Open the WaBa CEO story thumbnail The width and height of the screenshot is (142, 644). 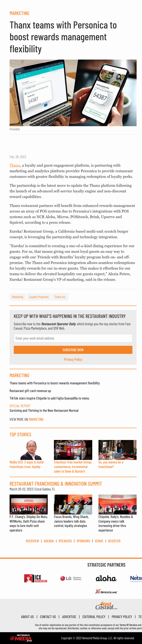[x=29, y=450]
